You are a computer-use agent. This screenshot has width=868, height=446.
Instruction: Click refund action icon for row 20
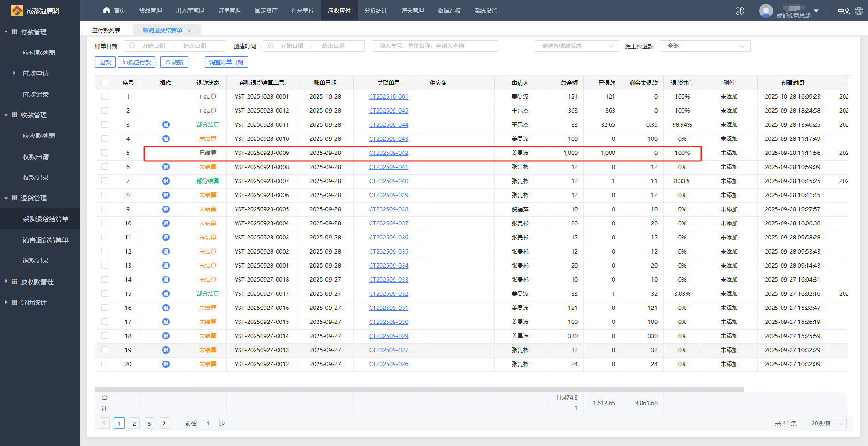coord(166,364)
